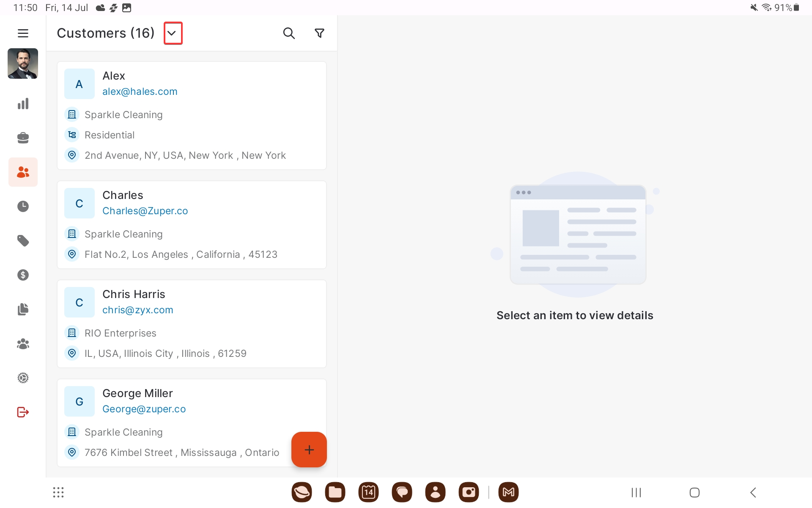Tap the user profile photo
The height and width of the screenshot is (508, 812).
pyautogui.click(x=23, y=63)
